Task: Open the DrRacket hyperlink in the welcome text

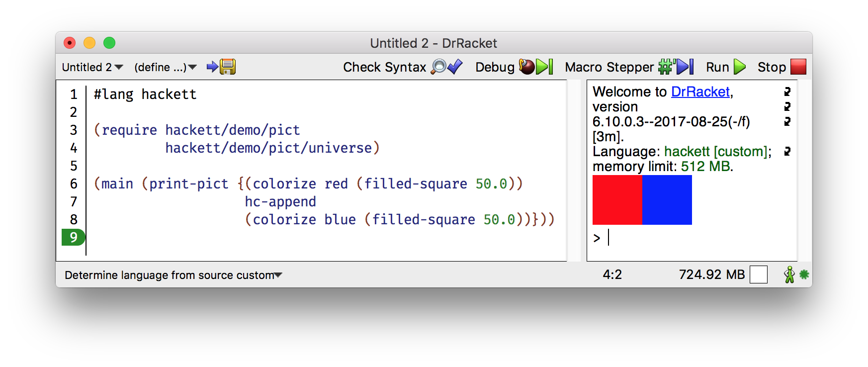Action: (700, 92)
